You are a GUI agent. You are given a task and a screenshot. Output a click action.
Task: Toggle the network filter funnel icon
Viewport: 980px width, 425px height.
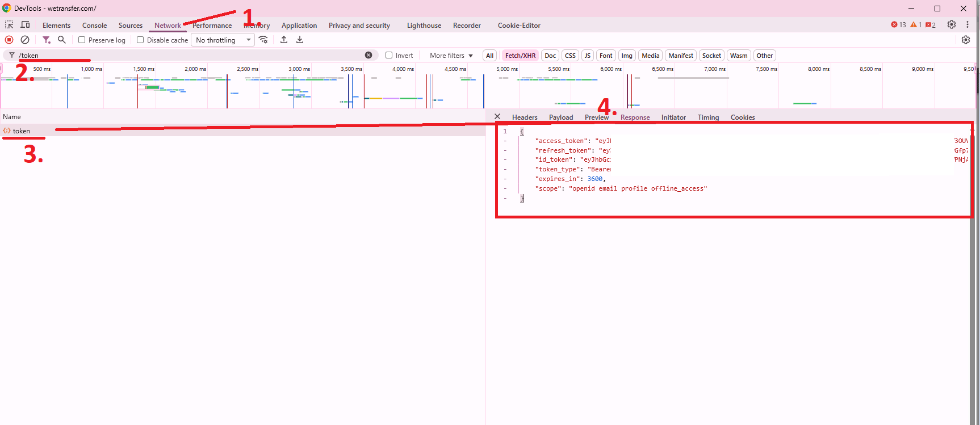tap(46, 40)
